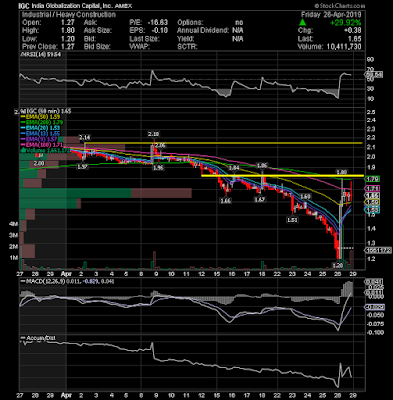The width and height of the screenshot is (393, 400).
Task: Click the SCTR: label
Action: 187,47
